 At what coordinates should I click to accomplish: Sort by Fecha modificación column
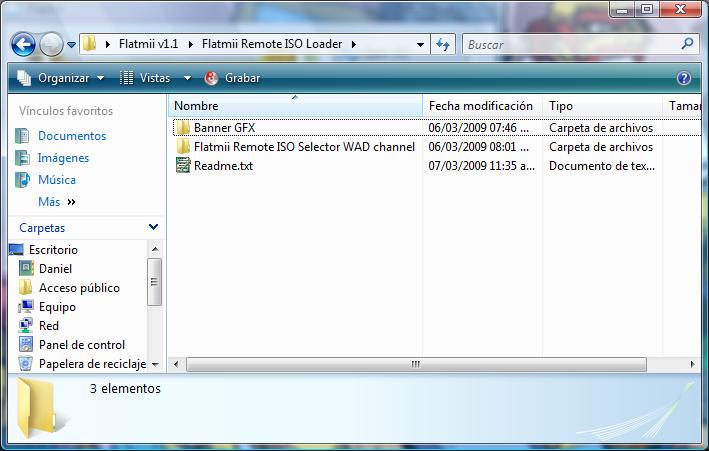pos(482,106)
